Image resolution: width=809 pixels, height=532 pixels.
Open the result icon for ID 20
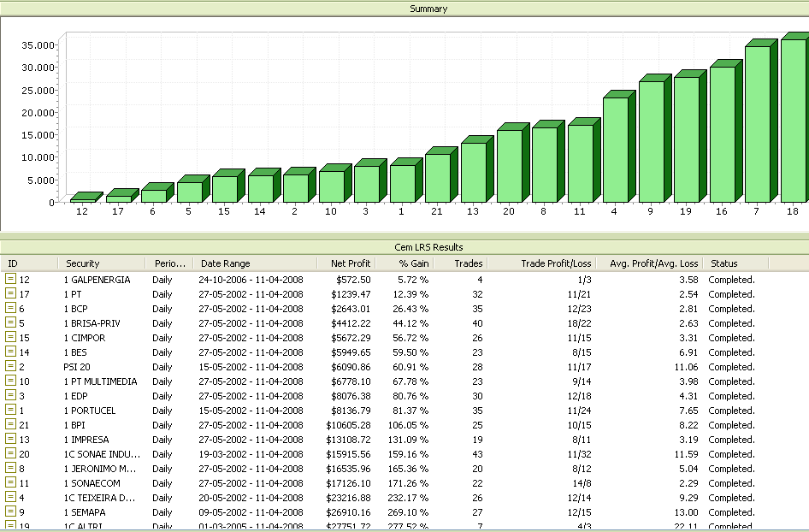10,453
